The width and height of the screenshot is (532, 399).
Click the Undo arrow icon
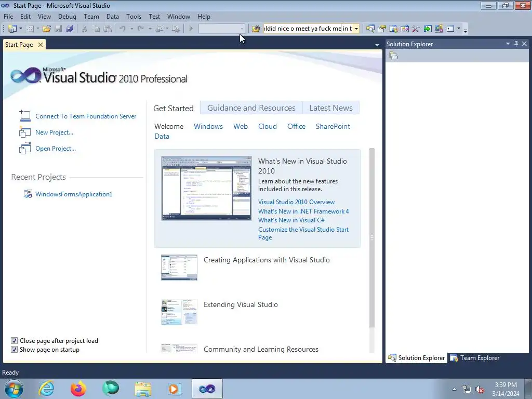(123, 29)
